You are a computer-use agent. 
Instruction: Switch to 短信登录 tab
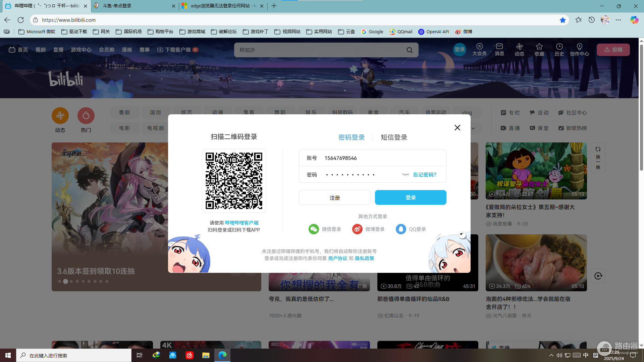394,137
